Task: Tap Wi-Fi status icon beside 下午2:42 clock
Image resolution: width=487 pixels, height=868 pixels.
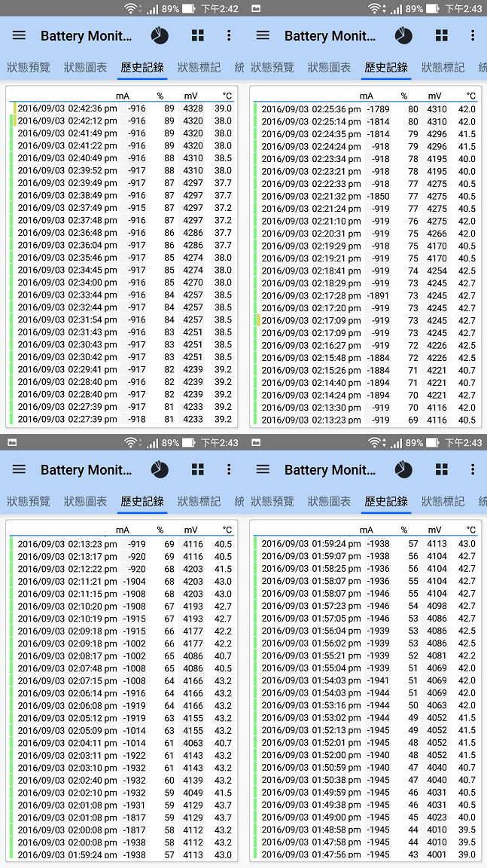Action: pos(131,8)
